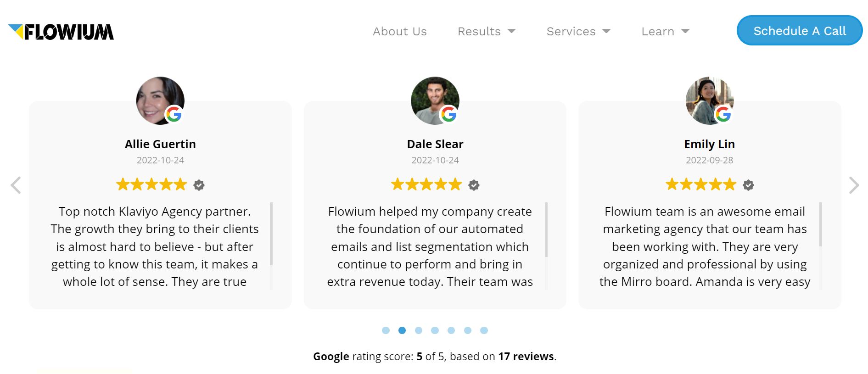Click the verified badge on Allie Guertin's review

199,185
